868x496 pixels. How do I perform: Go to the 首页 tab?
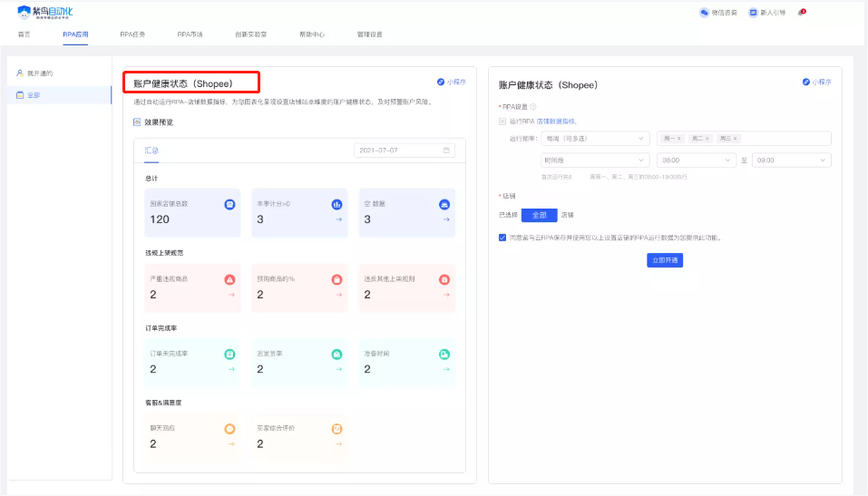click(x=24, y=34)
